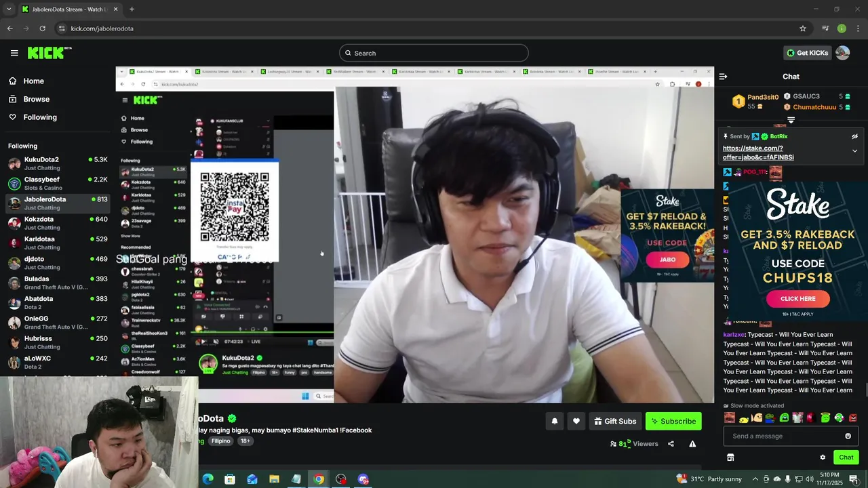Image resolution: width=868 pixels, height=488 pixels.
Task: Open Following in sidebar menu
Action: [x=40, y=117]
